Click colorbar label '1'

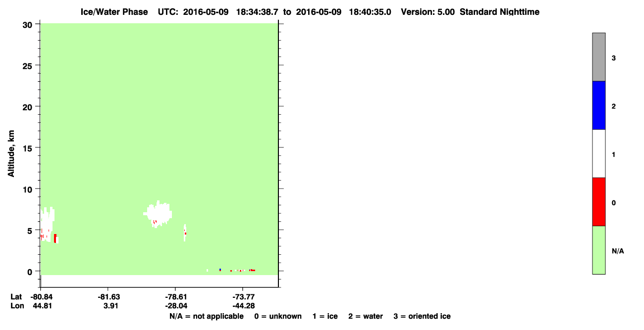(614, 154)
